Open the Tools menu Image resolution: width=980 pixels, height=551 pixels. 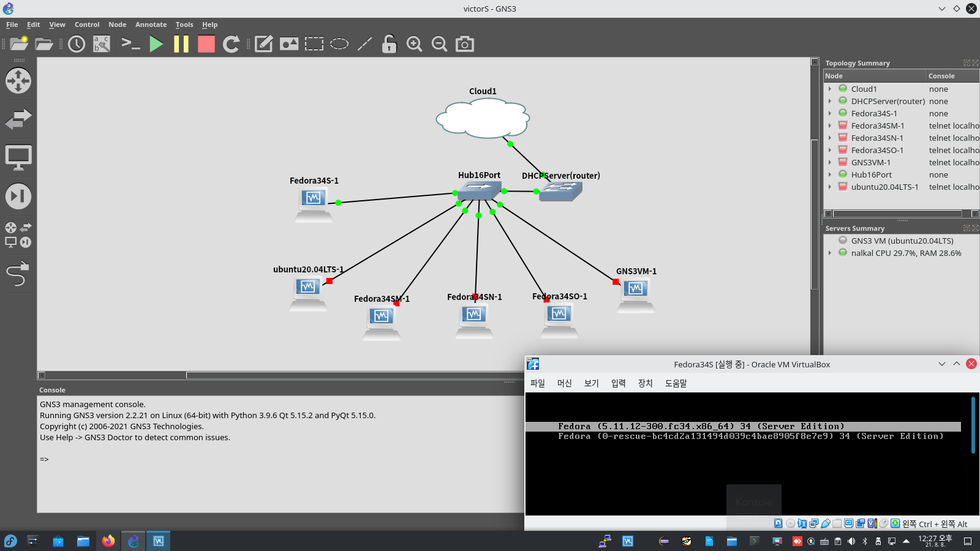coord(184,24)
